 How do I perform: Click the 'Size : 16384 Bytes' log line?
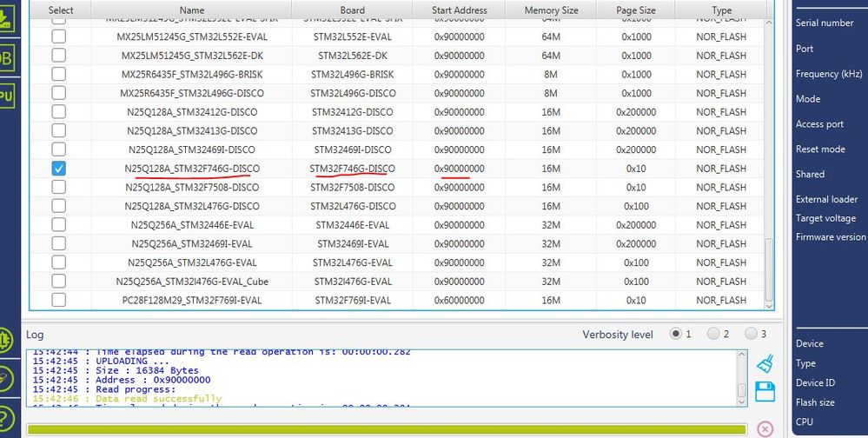coord(116,370)
